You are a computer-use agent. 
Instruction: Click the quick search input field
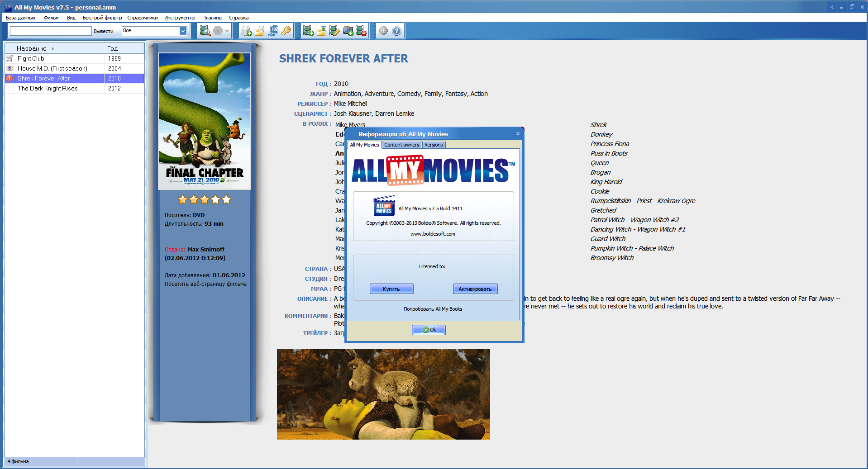click(51, 31)
